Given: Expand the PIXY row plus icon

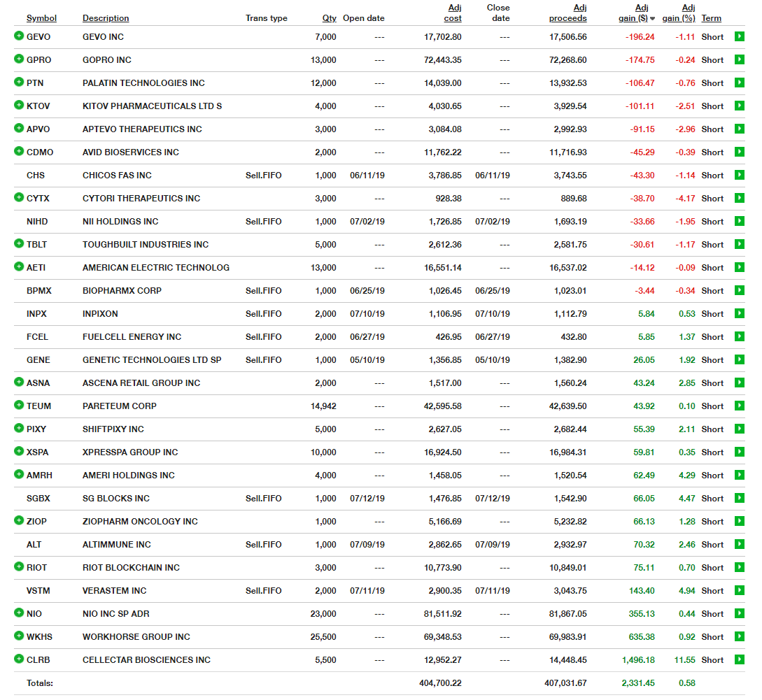Looking at the screenshot, I should [19, 428].
